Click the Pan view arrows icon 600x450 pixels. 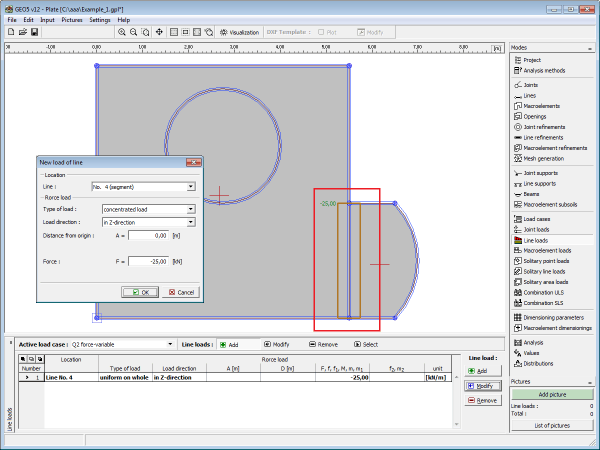coord(159,32)
